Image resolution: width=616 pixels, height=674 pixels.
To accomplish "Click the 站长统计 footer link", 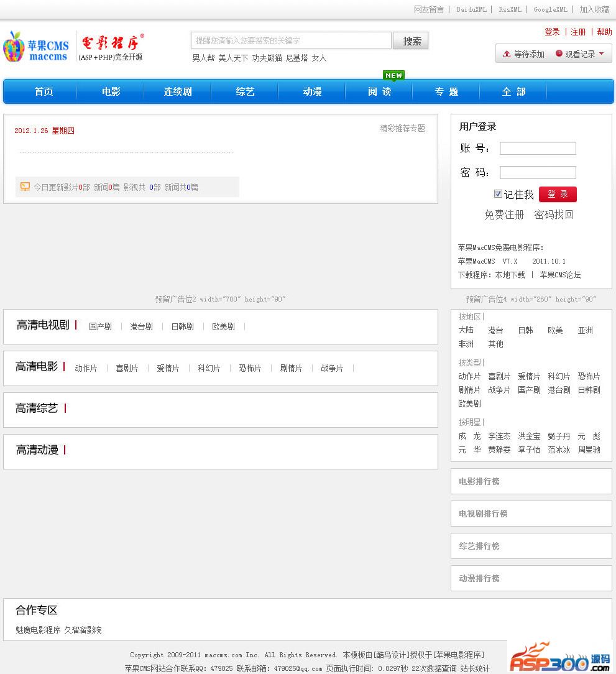I will point(474,668).
